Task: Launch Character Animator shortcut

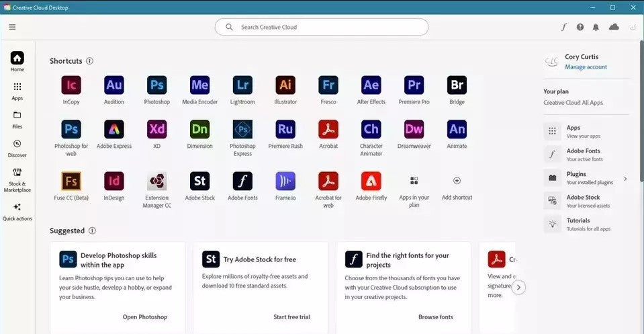Action: (371, 129)
